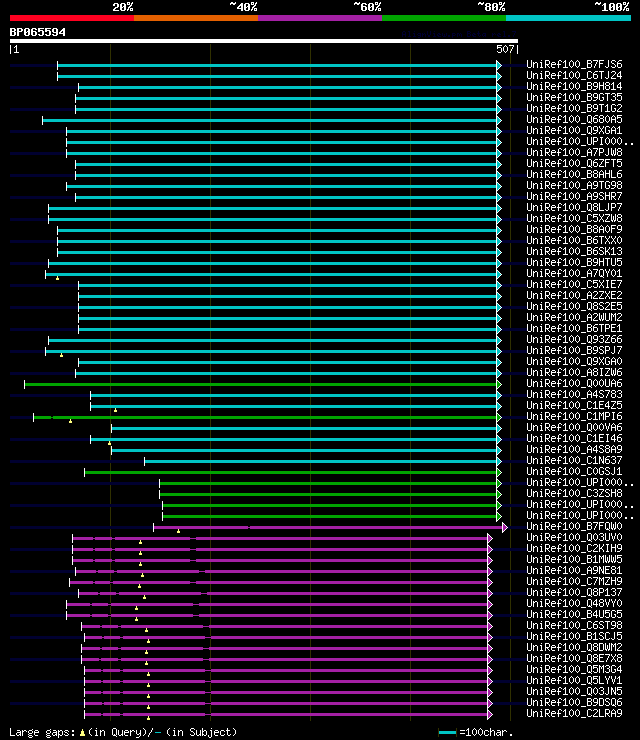Select label UniRef100_B6TPE1
The width and height of the screenshot is (640, 740).
point(574,328)
